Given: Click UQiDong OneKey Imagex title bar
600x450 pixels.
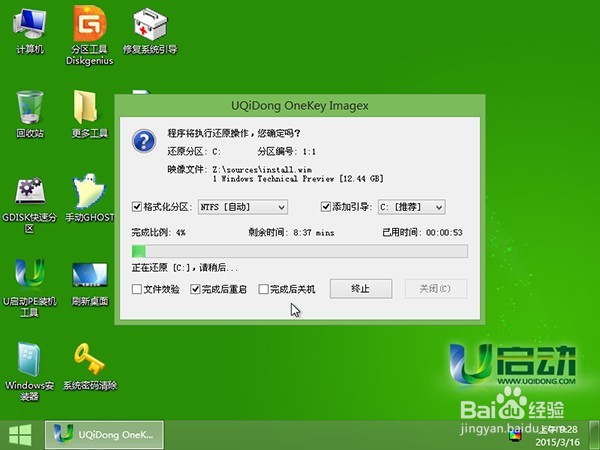Looking at the screenshot, I should tap(300, 106).
